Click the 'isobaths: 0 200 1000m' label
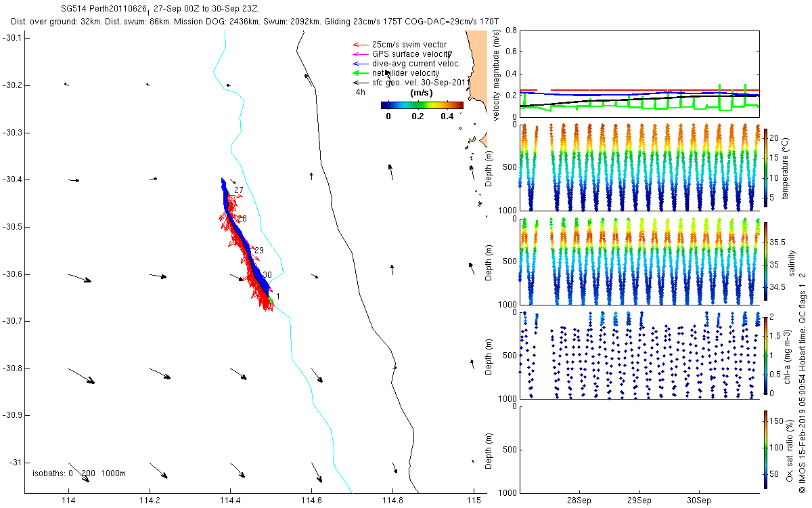This screenshot has width=812, height=508. (79, 473)
